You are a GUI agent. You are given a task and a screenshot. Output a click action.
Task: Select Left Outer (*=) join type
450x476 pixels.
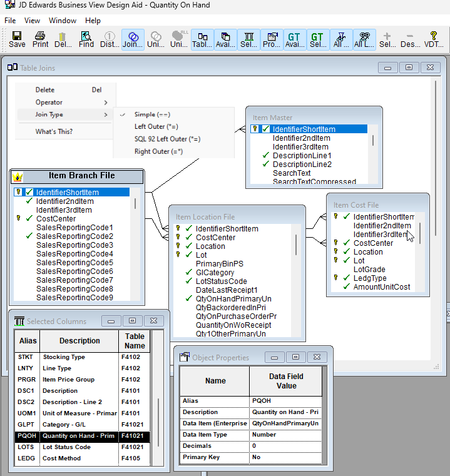coord(173,126)
